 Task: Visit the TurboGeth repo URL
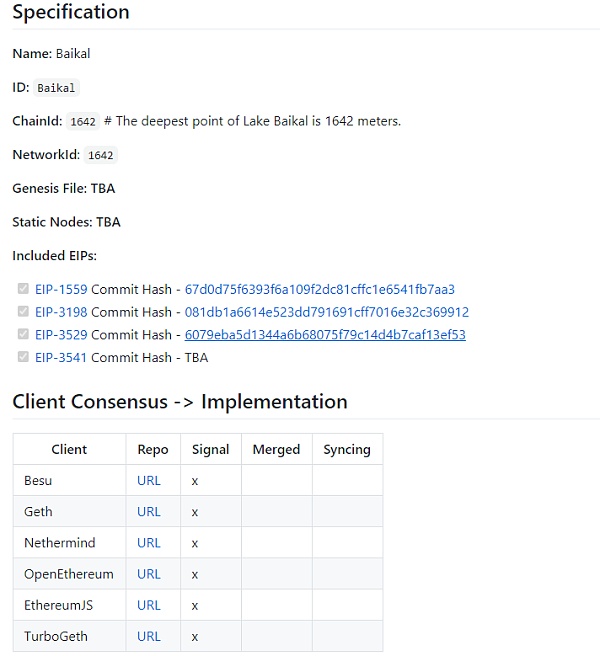[149, 636]
